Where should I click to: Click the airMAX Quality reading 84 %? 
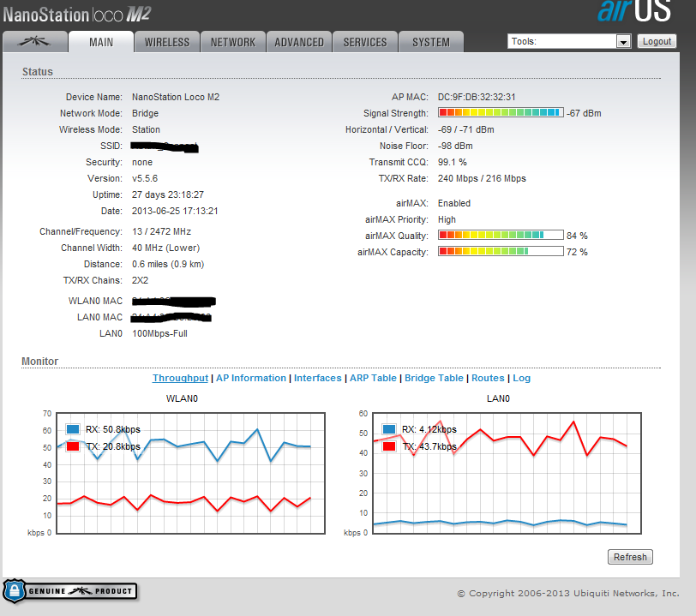(x=577, y=236)
